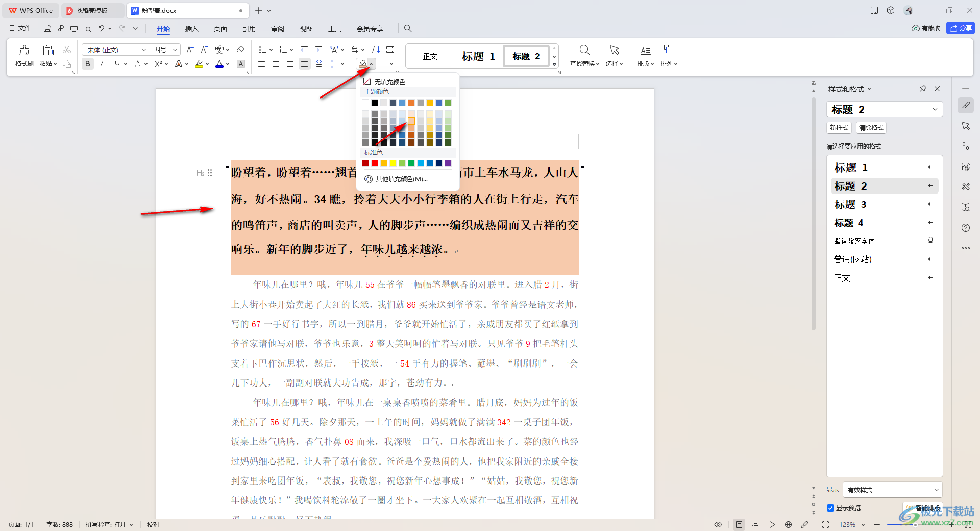Align paragraph text to the left
The image size is (980, 531).
click(x=262, y=64)
